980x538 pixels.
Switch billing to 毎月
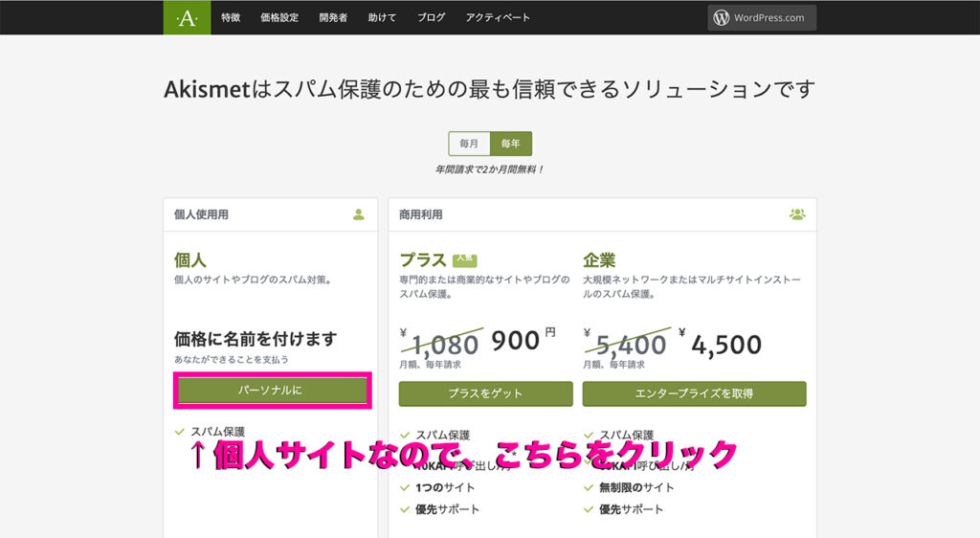tap(469, 144)
